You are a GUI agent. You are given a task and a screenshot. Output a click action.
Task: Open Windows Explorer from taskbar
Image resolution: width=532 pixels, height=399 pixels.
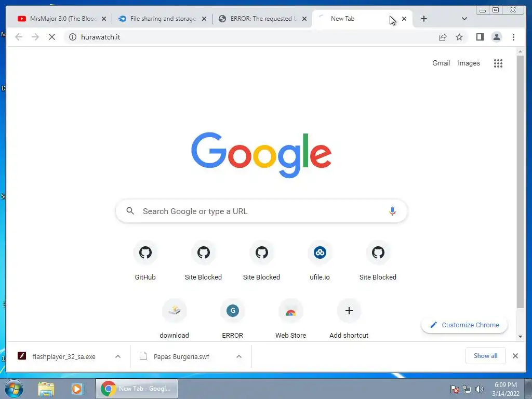click(46, 389)
